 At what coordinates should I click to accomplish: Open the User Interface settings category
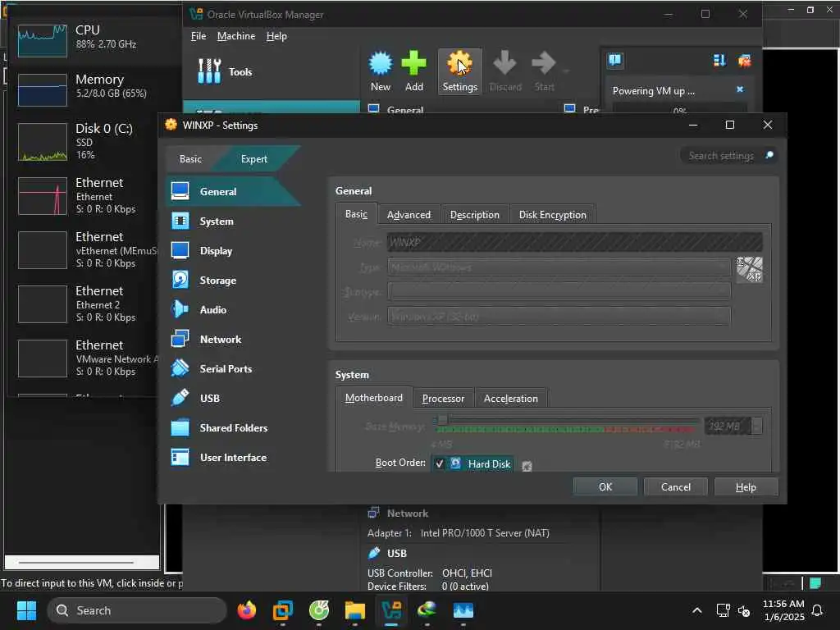(x=233, y=457)
